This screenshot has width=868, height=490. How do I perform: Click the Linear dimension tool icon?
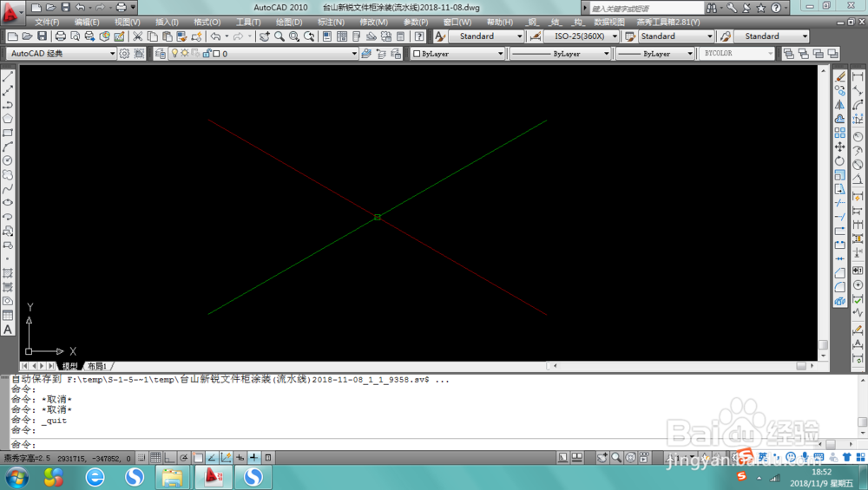[x=858, y=76]
